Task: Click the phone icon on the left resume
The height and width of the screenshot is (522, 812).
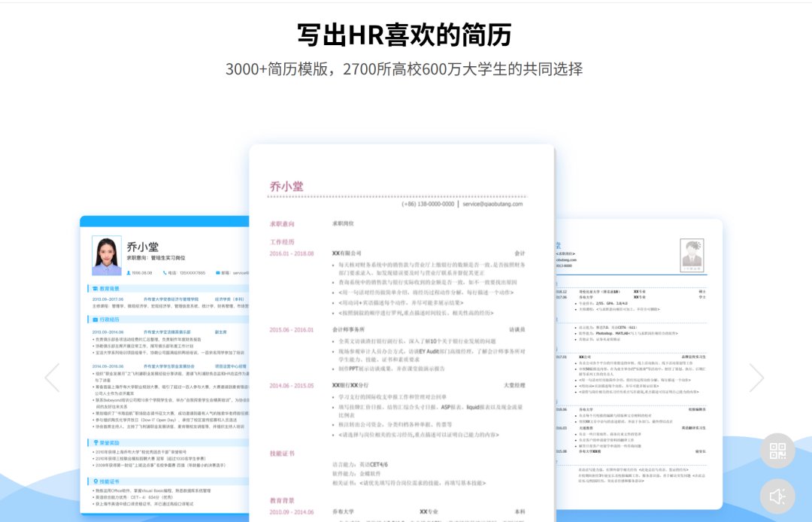Action: click(164, 272)
